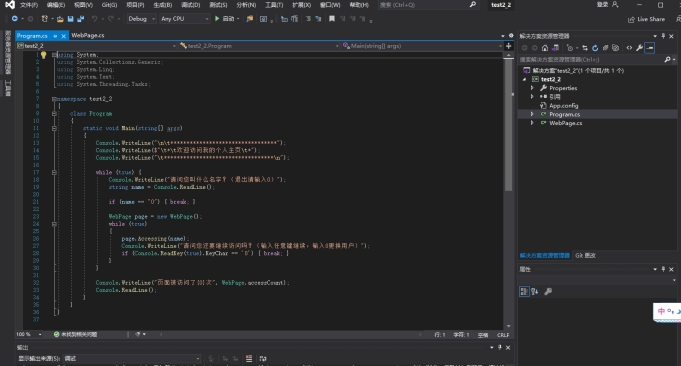The height and width of the screenshot is (366, 681).
Task: Click the Property Pages wrench in Properties panel
Action: pyautogui.click(x=548, y=291)
